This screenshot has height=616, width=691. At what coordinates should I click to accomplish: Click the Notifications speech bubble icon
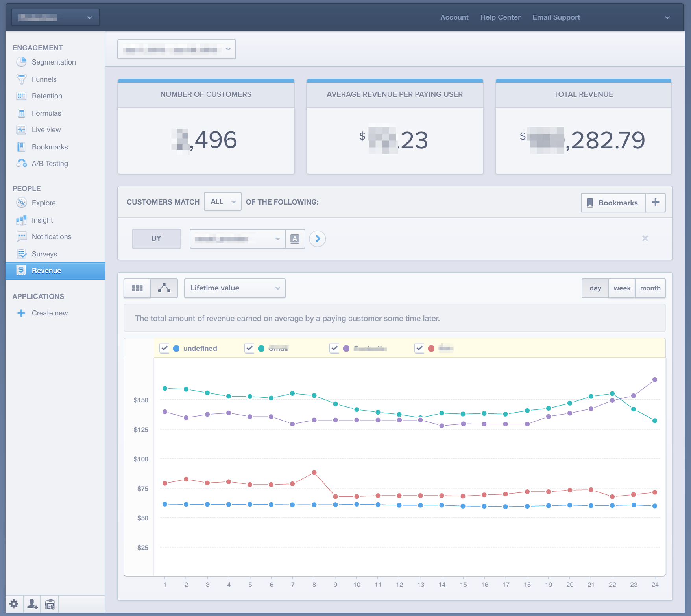click(x=21, y=236)
